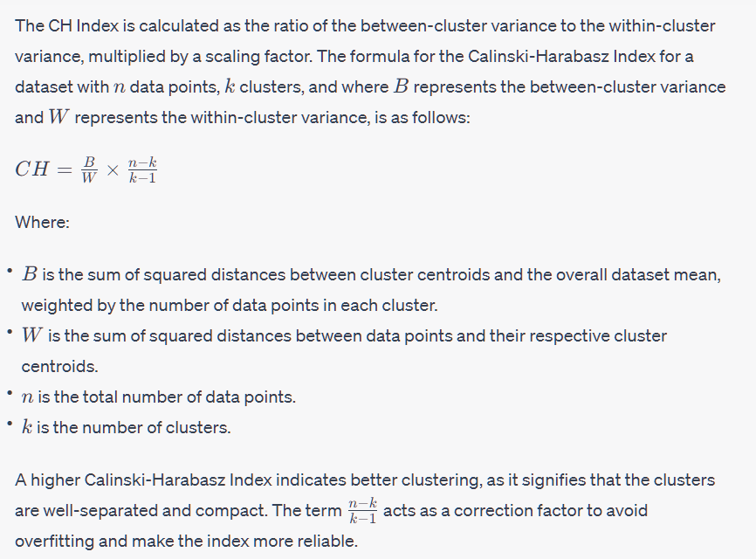Image resolution: width=756 pixels, height=559 pixels.
Task: Click the B over W fraction
Action: click(89, 169)
